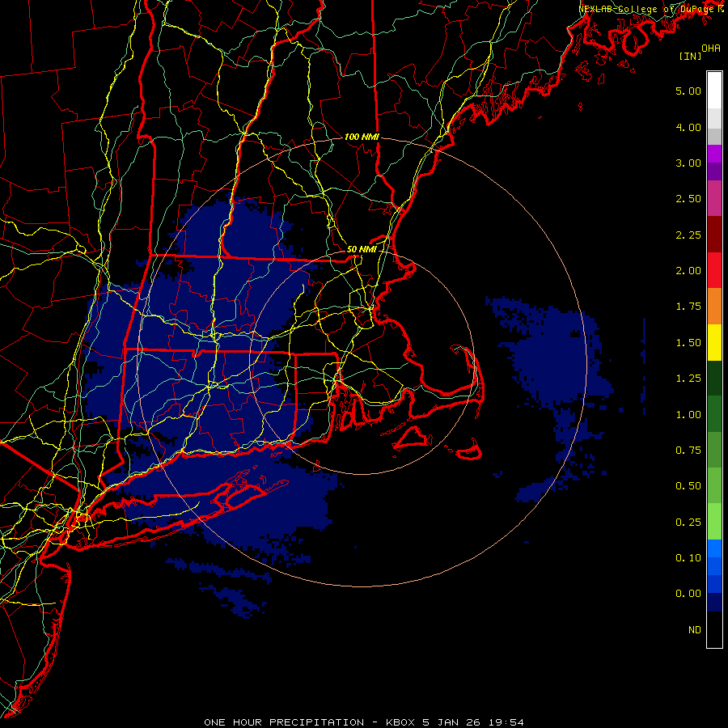
Task: Click the ND legend label
Action: (x=695, y=630)
